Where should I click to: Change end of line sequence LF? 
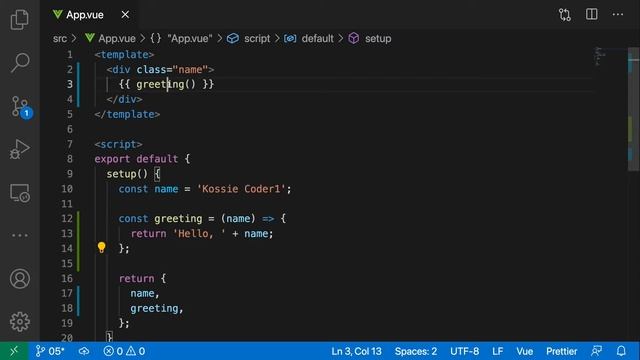pos(497,351)
